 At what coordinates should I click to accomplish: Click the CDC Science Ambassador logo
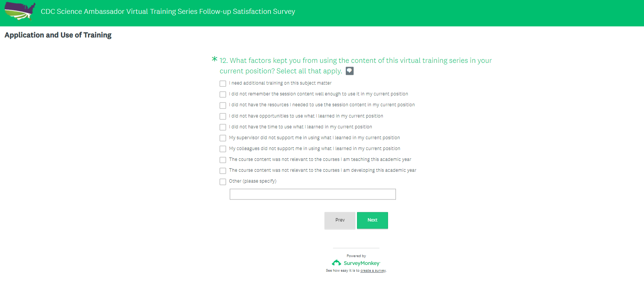point(20,11)
